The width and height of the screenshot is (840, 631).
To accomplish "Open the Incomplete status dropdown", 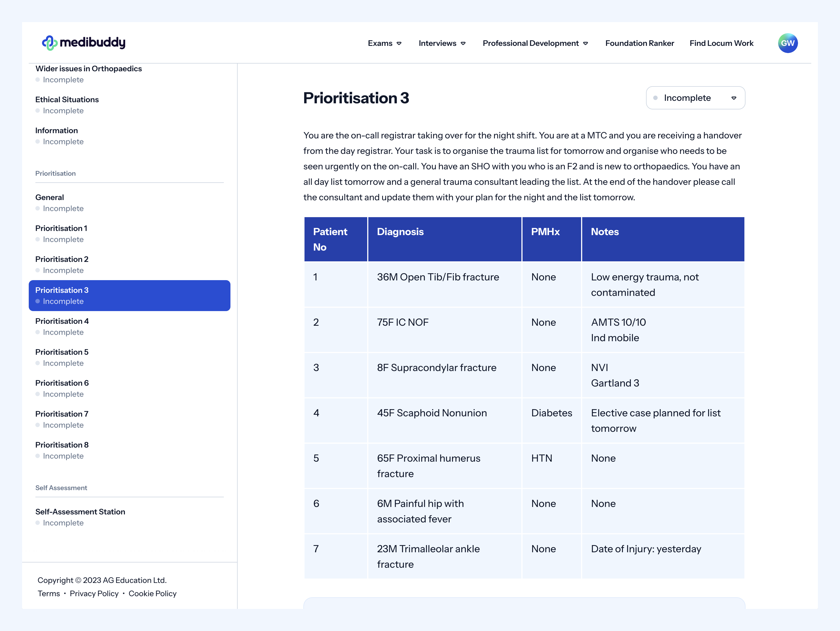I will point(695,98).
